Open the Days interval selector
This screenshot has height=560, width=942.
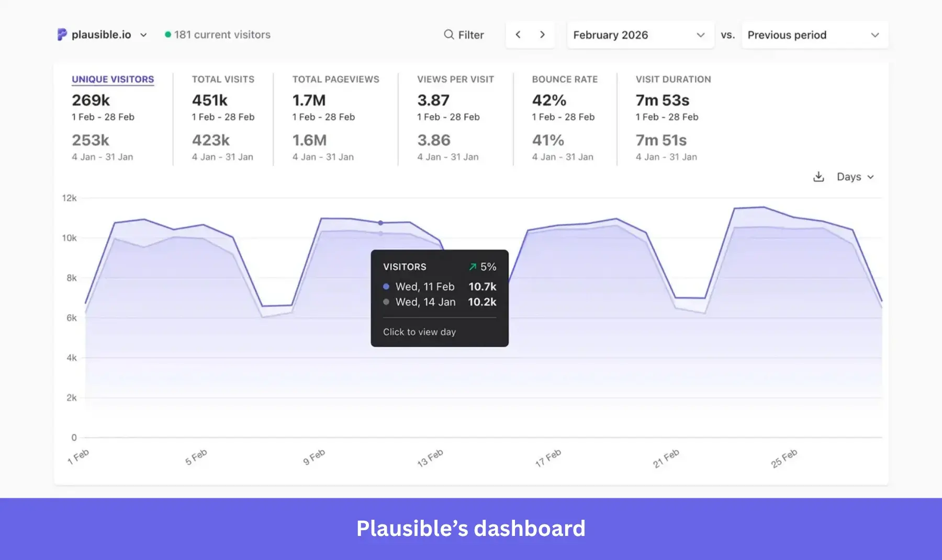click(x=854, y=177)
